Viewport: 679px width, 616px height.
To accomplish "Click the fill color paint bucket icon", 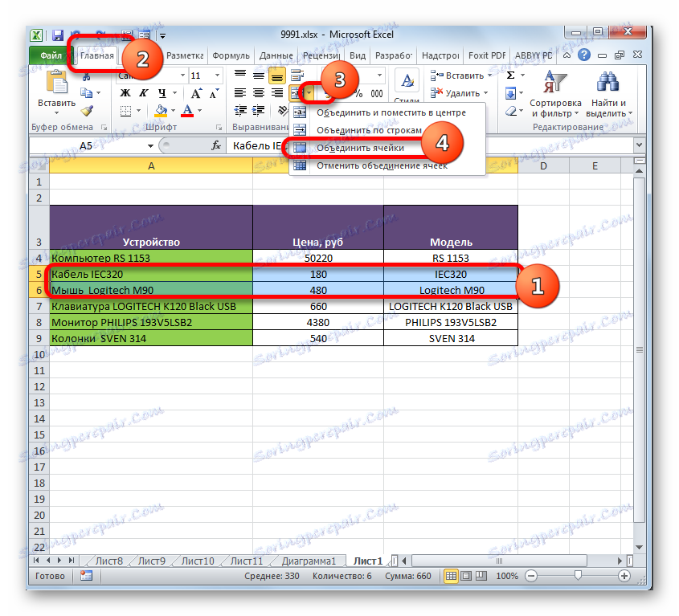I will 161,110.
